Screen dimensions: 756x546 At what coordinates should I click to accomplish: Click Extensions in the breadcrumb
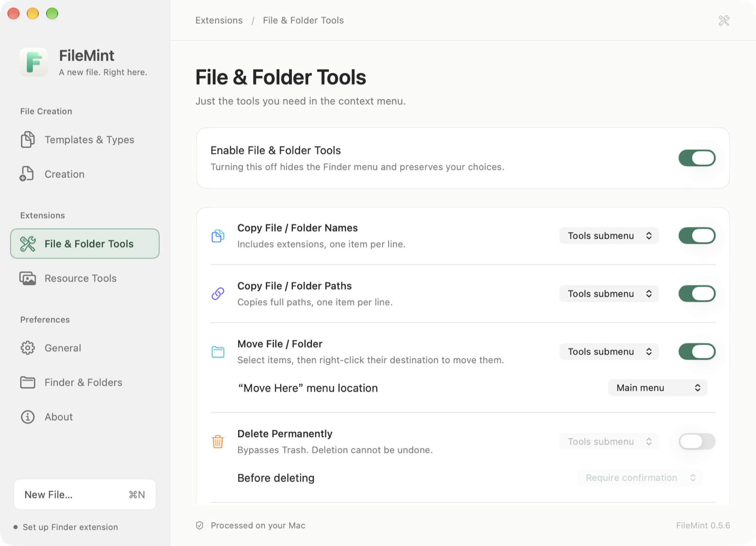click(219, 20)
